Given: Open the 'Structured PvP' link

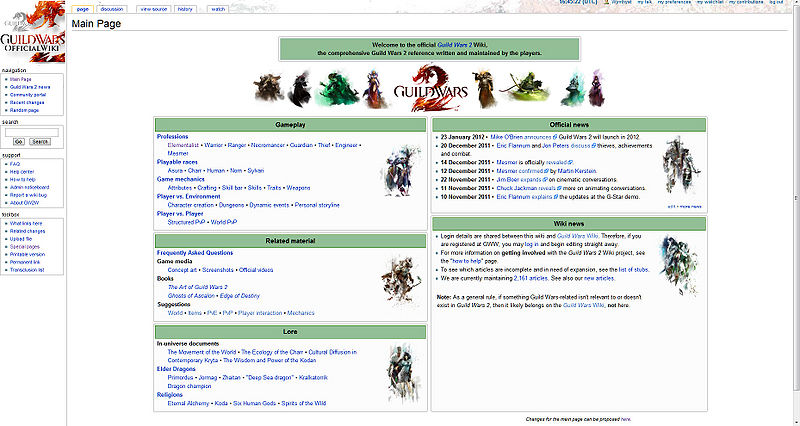Looking at the screenshot, I should click(186, 222).
